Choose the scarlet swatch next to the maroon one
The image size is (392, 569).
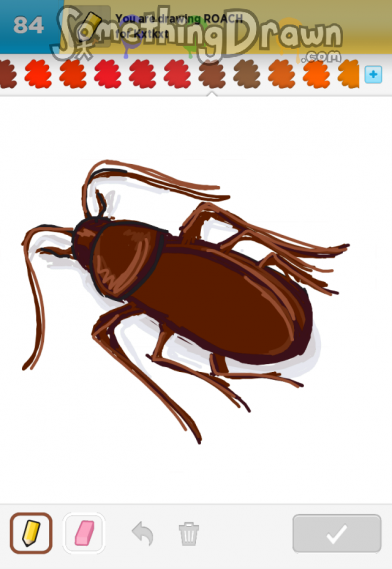click(x=38, y=74)
